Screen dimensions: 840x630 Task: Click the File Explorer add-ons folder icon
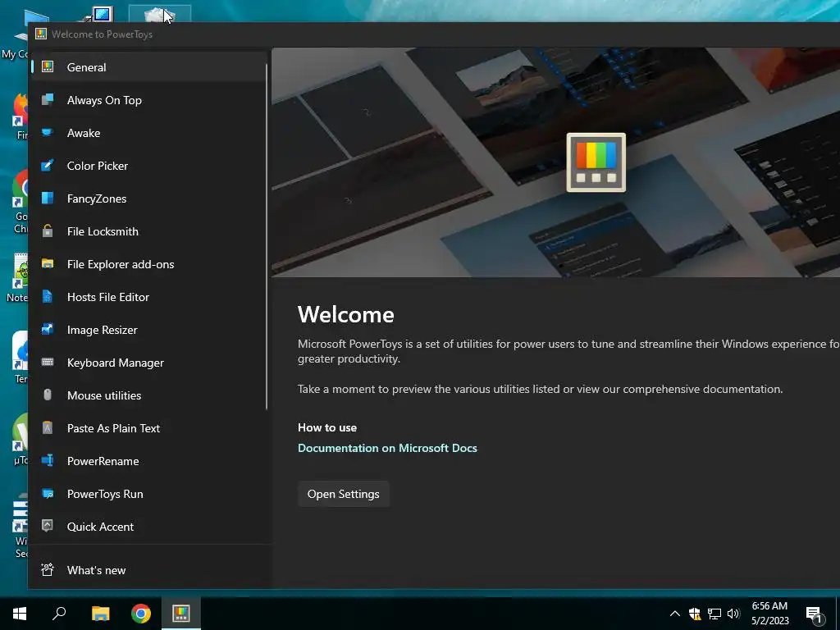click(x=48, y=263)
